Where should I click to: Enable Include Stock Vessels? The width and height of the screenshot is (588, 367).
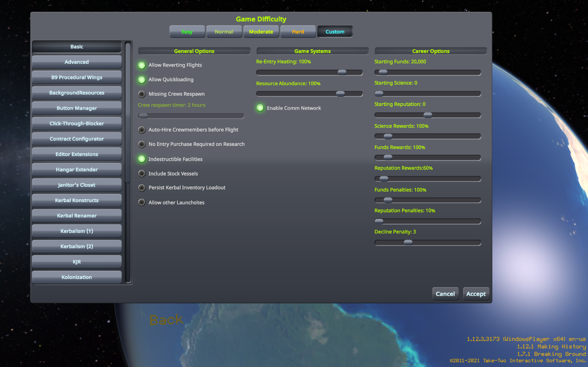coord(142,173)
